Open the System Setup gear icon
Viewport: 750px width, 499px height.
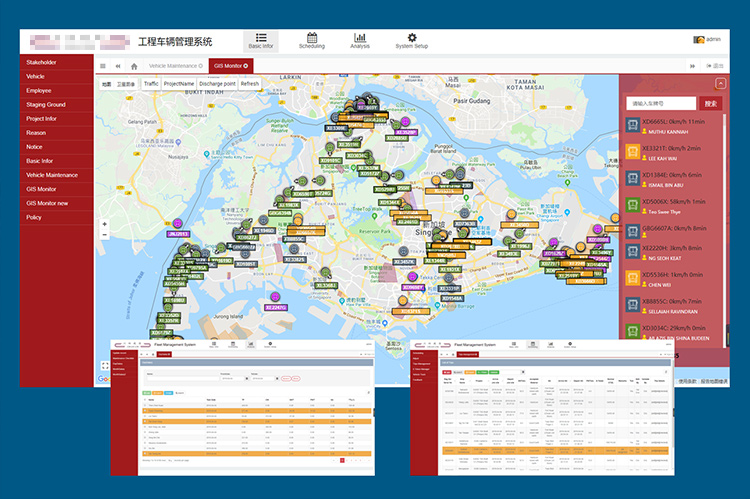412,37
